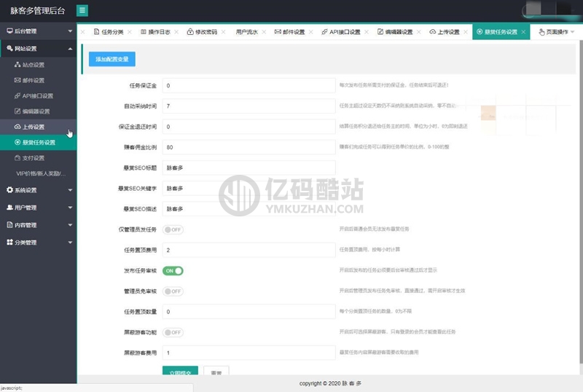This screenshot has height=392, width=583.
Task: Click the 重置 reset button
Action: coord(216,370)
